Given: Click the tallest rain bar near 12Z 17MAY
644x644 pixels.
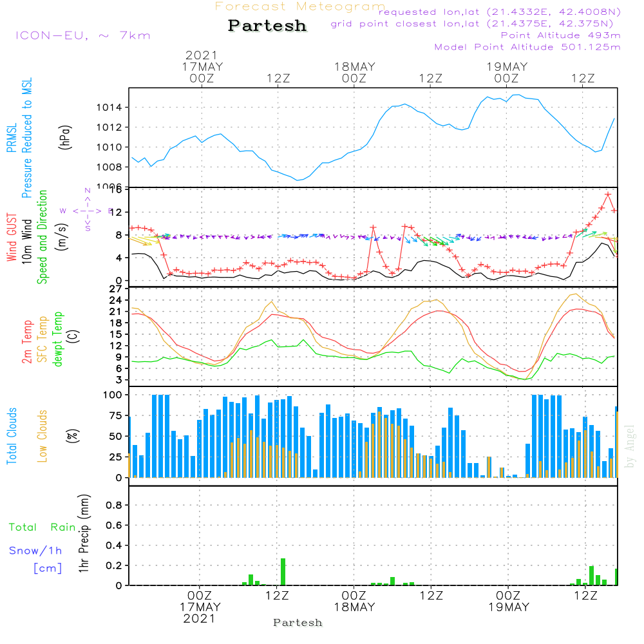Looking at the screenshot, I should point(283,572).
